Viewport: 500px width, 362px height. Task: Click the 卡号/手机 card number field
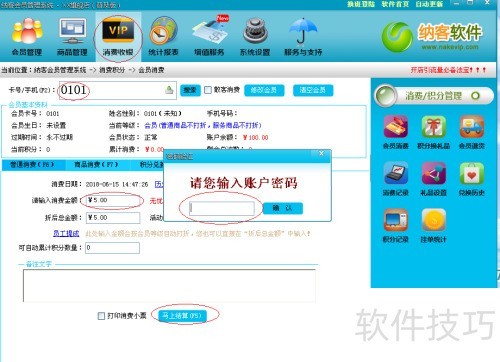(118, 90)
